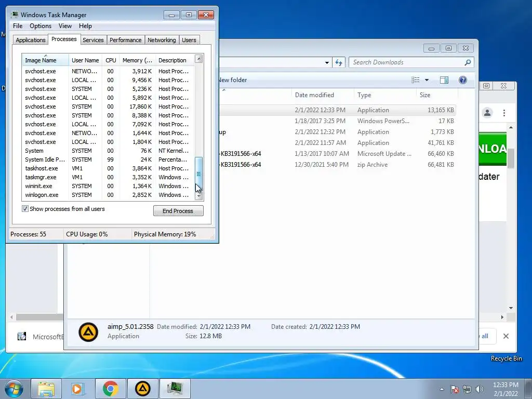Switch to the Applications tab
The height and width of the screenshot is (399, 532).
point(31,40)
